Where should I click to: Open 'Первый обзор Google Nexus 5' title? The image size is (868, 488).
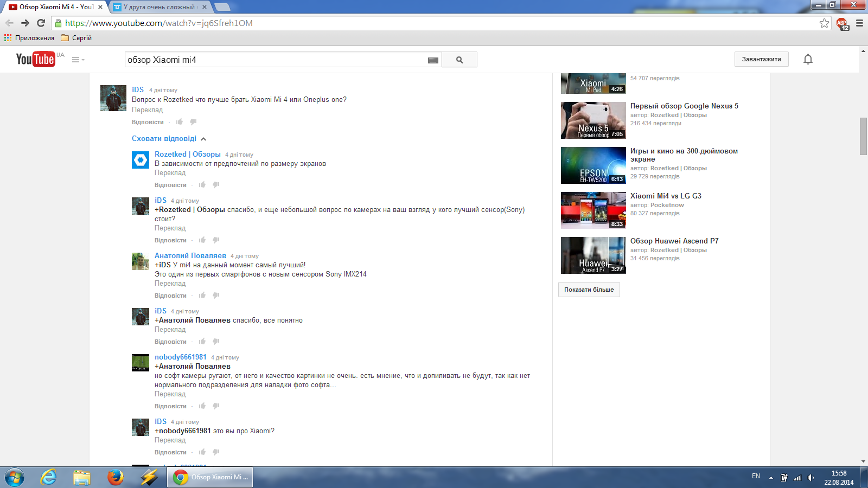(684, 106)
